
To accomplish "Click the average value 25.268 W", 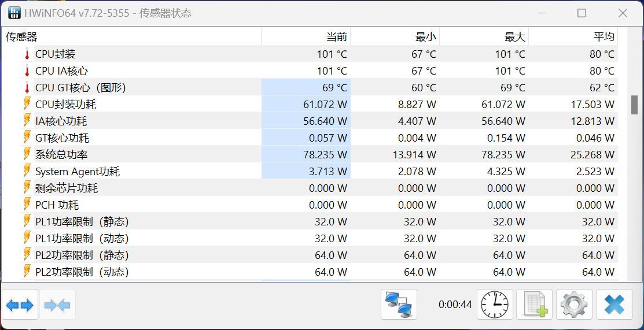I will (593, 155).
